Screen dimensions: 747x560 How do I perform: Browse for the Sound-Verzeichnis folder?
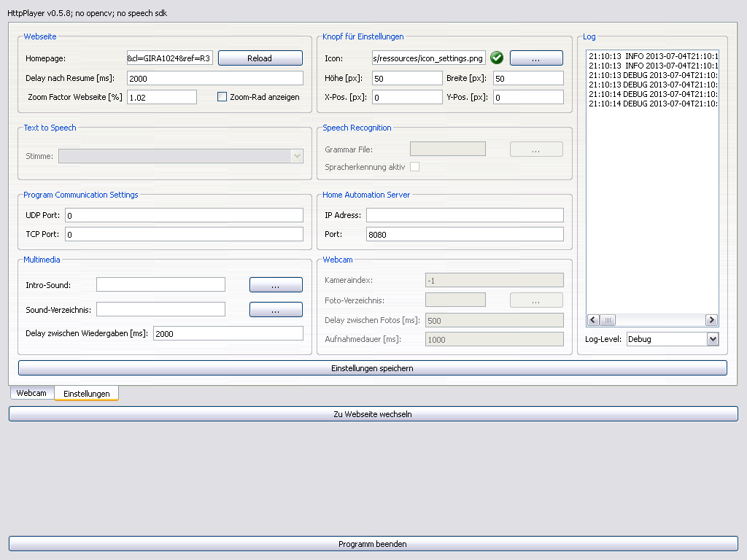276,309
